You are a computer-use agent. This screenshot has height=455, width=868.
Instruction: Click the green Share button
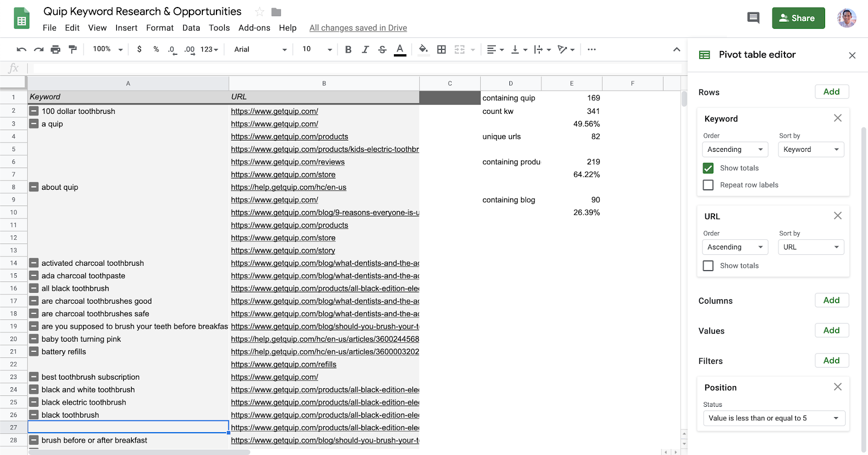[799, 18]
